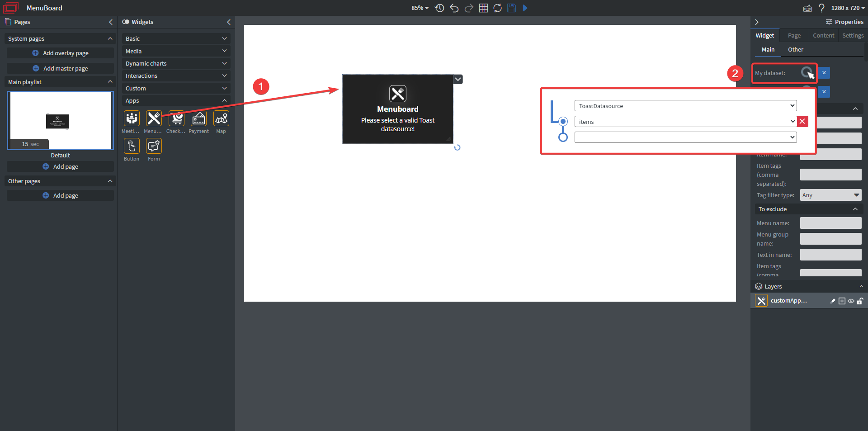Expand the Dynamic charts category
This screenshot has height=431, width=868.
(x=176, y=63)
